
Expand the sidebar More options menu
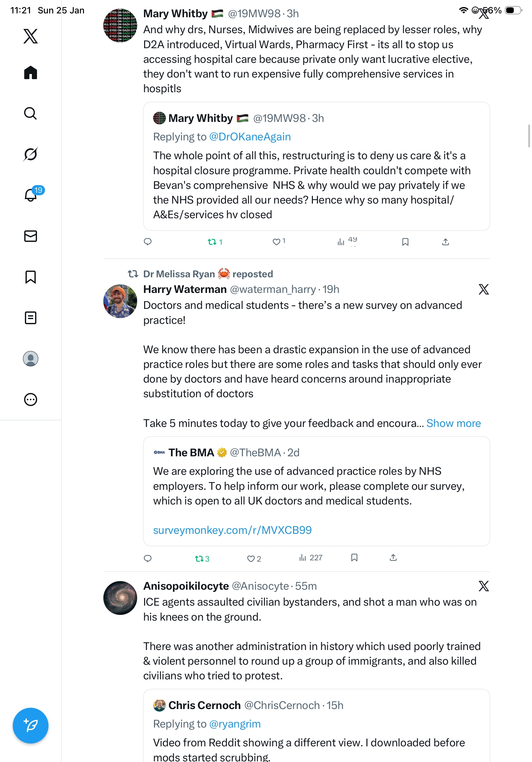point(31,400)
